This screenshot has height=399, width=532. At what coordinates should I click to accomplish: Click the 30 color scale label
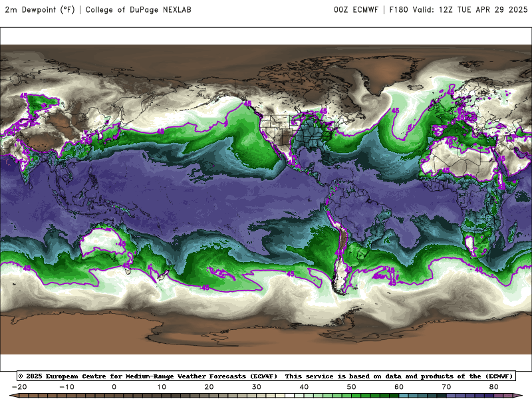click(x=257, y=387)
